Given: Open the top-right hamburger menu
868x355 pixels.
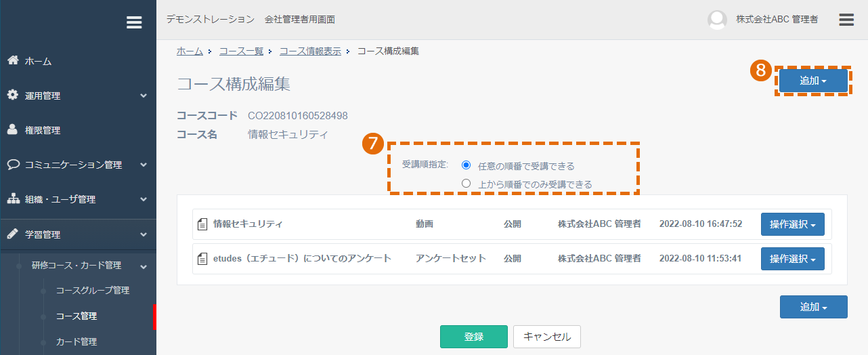Looking at the screenshot, I should [x=846, y=20].
